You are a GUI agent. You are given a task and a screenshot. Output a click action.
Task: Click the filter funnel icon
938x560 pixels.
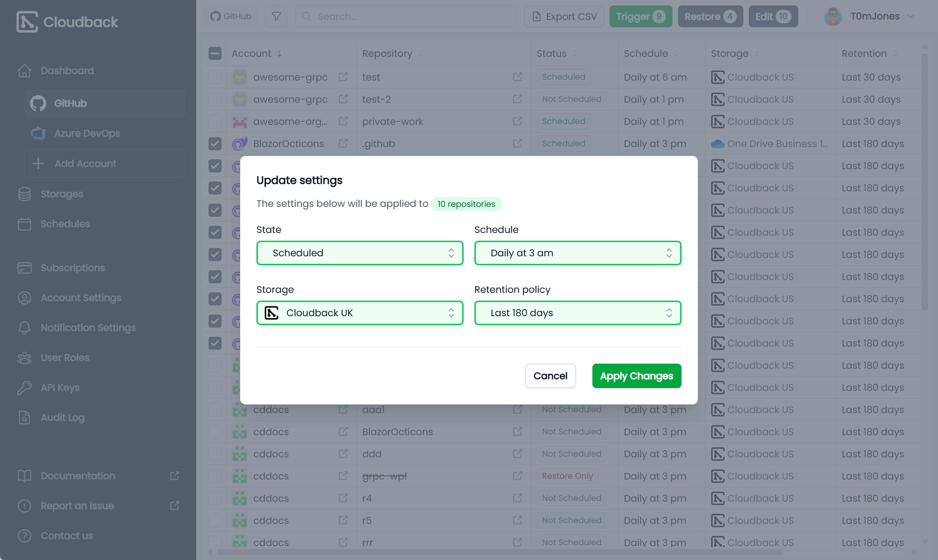(276, 16)
